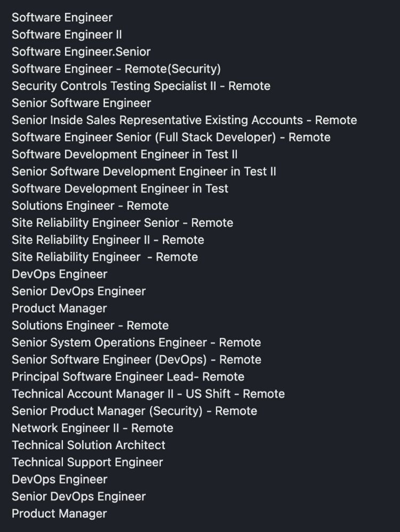This screenshot has height=532, width=400.
Task: Select the "Software Engineer II" entry
Action: click(x=67, y=35)
